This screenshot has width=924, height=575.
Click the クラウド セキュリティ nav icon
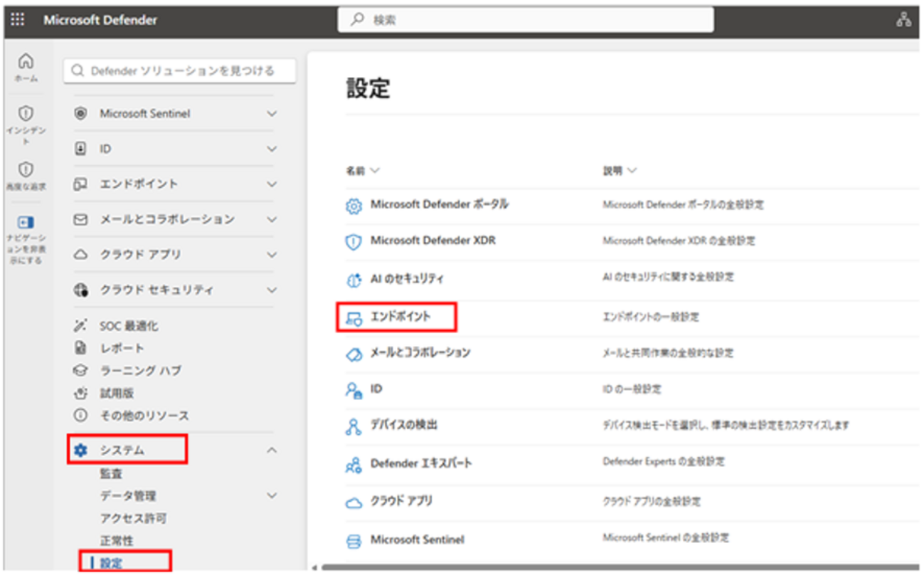pos(80,290)
